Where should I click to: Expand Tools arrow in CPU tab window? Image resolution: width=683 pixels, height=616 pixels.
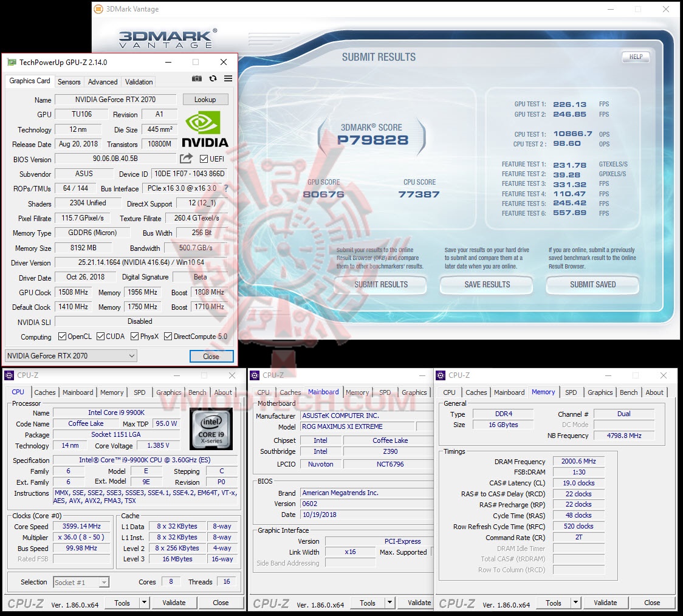(x=145, y=603)
